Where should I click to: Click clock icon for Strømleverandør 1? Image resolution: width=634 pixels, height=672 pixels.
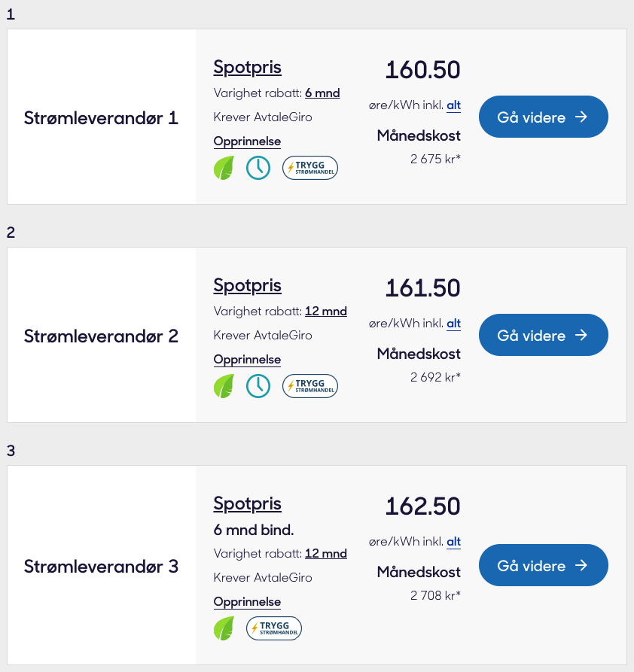tap(258, 168)
